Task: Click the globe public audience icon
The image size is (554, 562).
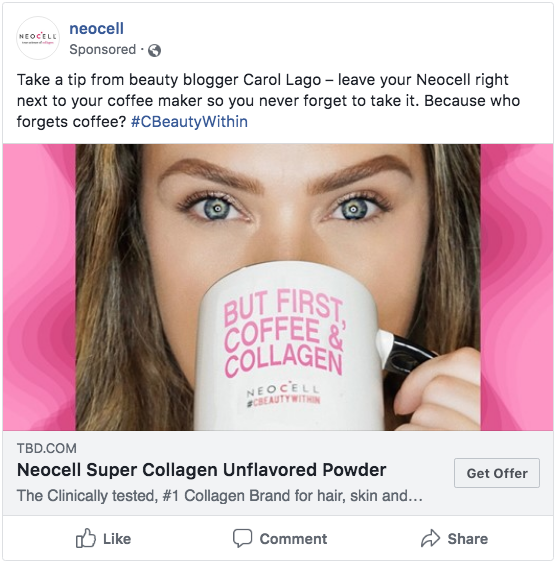Action: tap(154, 51)
